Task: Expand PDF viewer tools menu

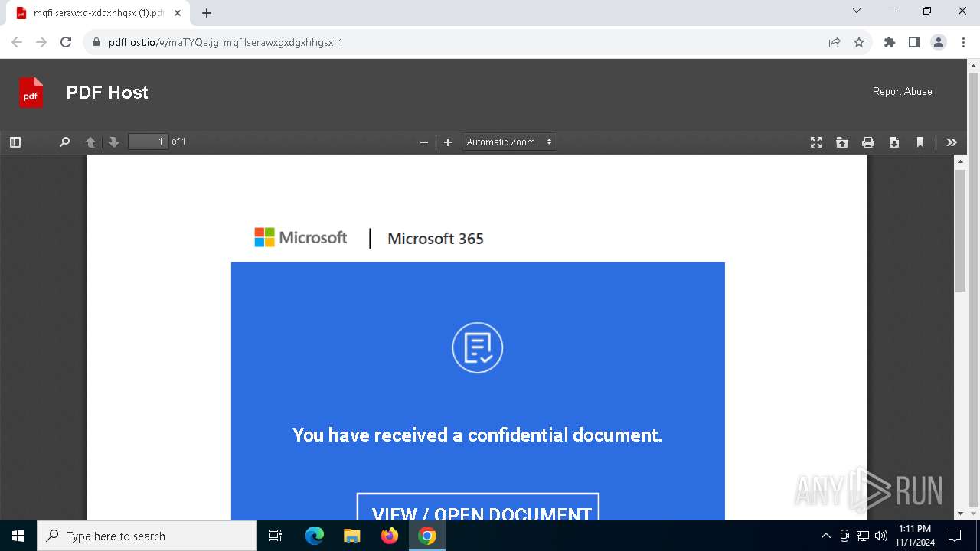Action: pyautogui.click(x=952, y=142)
